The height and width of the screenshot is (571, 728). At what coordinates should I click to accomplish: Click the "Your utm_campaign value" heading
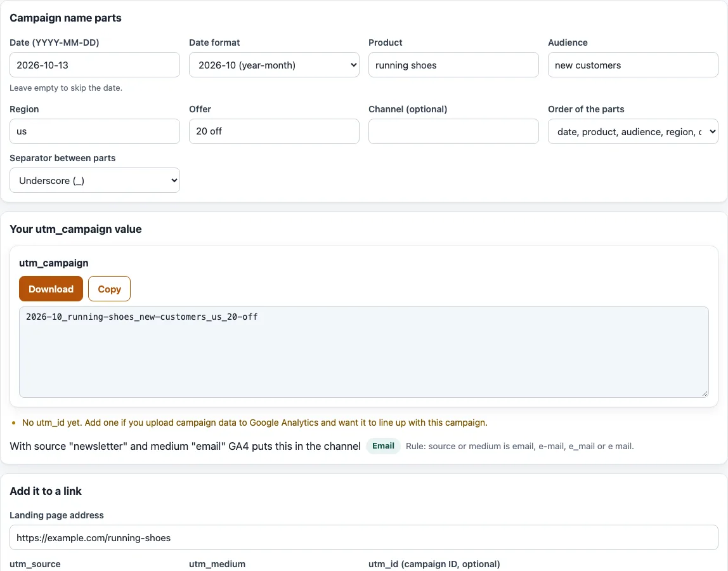point(75,229)
